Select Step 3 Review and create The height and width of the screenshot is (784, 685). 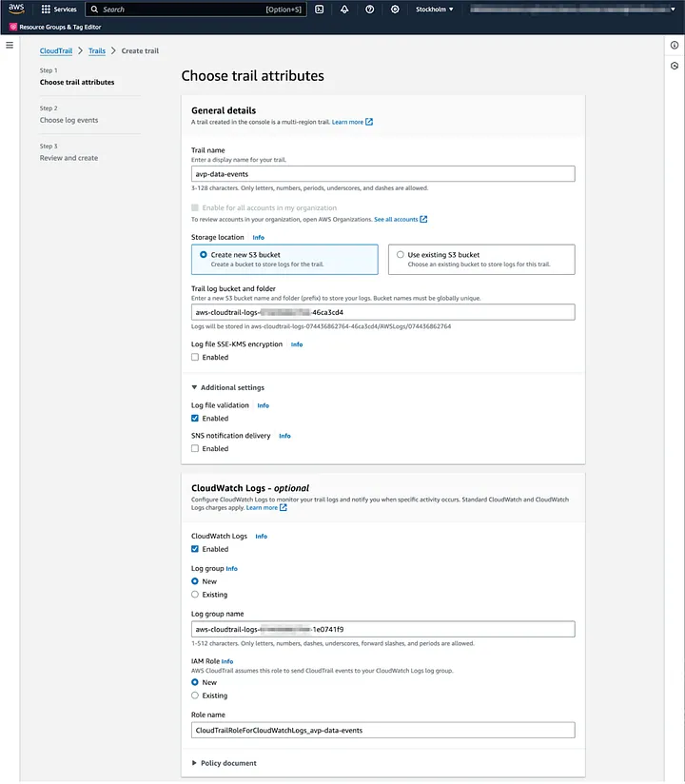(69, 158)
